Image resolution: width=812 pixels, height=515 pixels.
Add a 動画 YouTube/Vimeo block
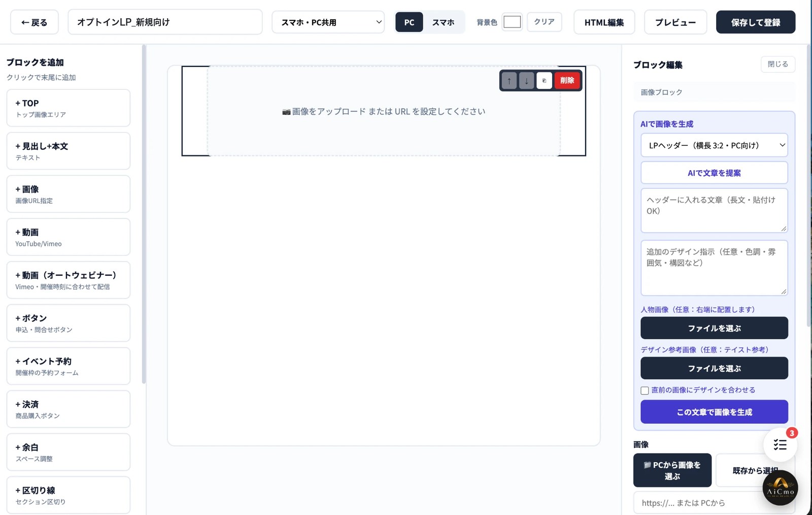pos(69,237)
